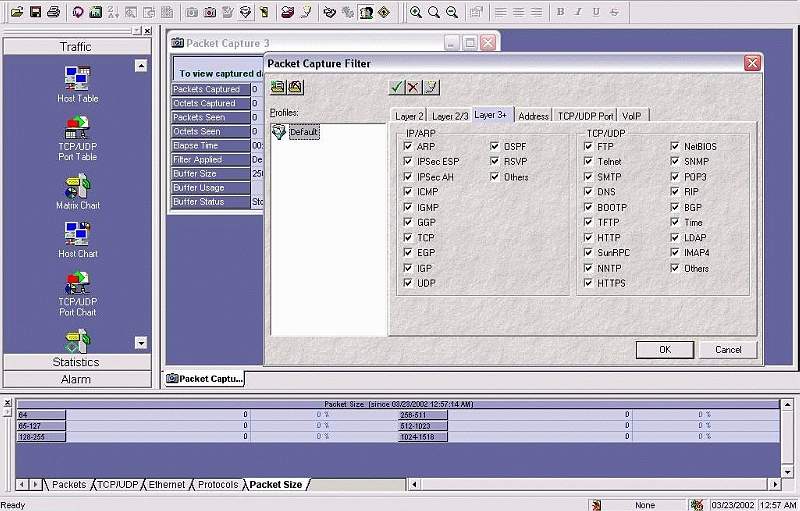Switch to the Protocols bottom tab
Screen dimensions: 800x511
click(218, 485)
